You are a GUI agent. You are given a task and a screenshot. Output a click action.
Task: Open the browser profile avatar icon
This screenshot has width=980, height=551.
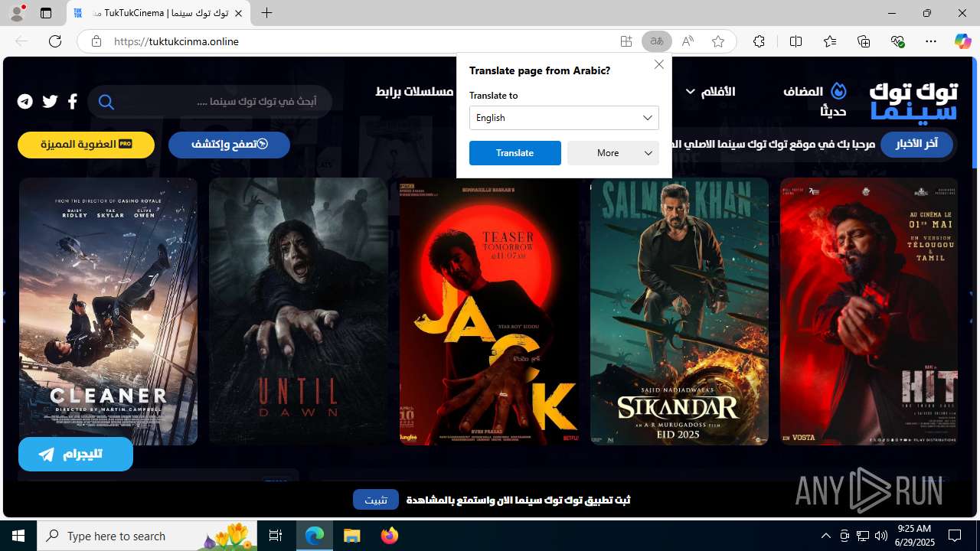tap(17, 13)
